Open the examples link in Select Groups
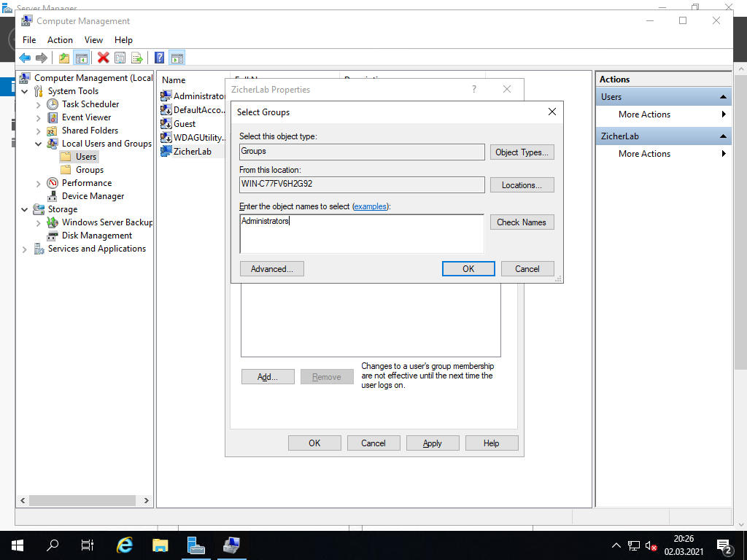Image resolution: width=747 pixels, height=560 pixels. coord(370,207)
